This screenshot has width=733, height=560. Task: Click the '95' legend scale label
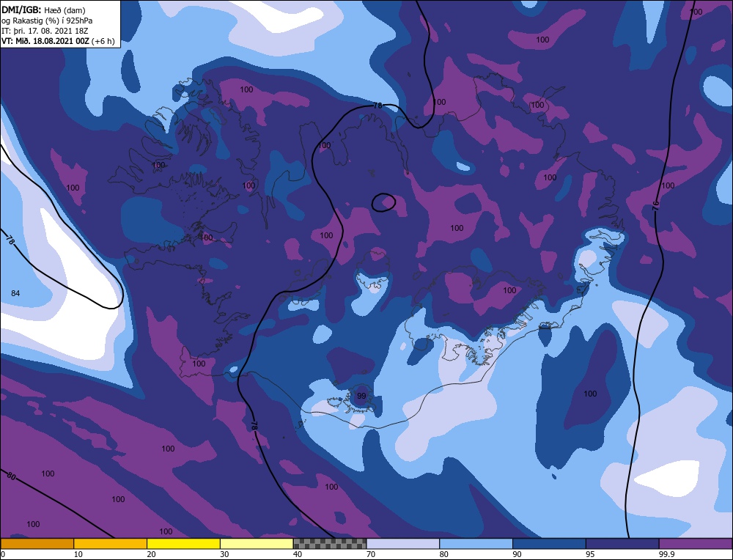point(590,554)
